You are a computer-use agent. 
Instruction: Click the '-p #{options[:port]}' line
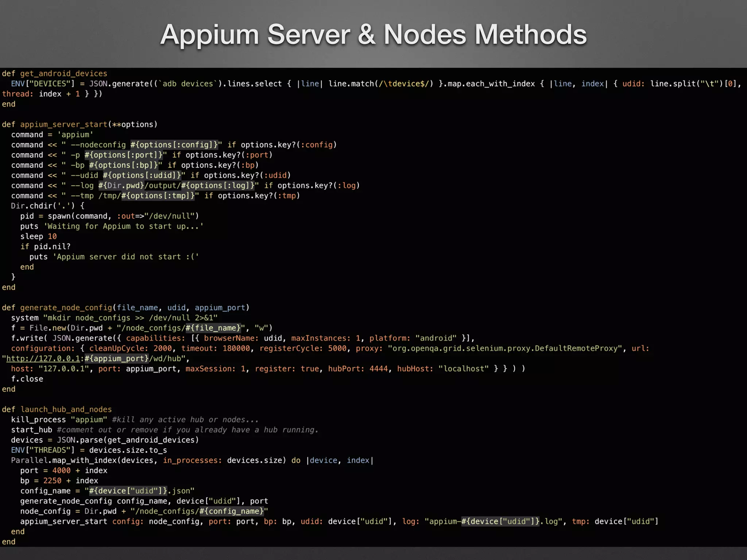click(x=142, y=155)
